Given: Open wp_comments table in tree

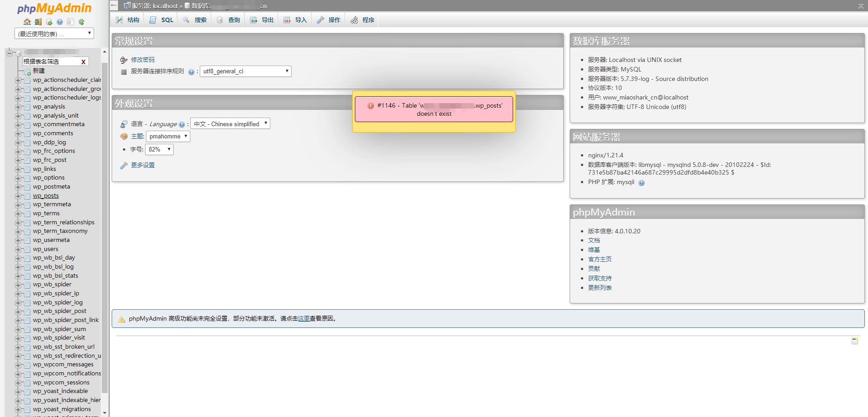Looking at the screenshot, I should [x=53, y=133].
